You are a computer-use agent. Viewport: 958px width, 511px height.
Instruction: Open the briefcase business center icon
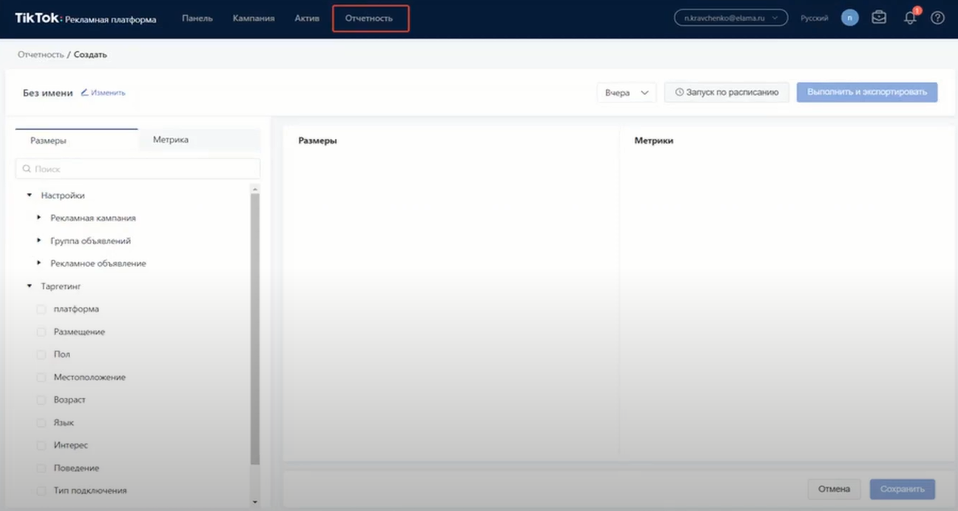click(x=879, y=18)
